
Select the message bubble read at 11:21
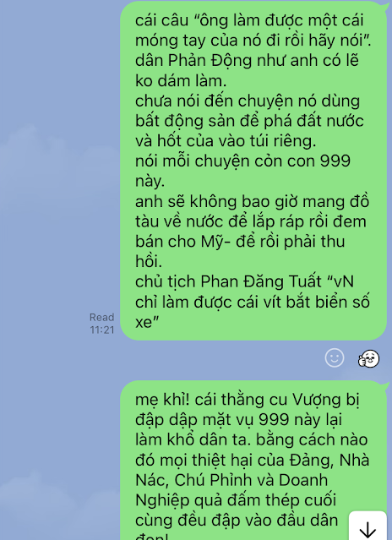(253, 171)
